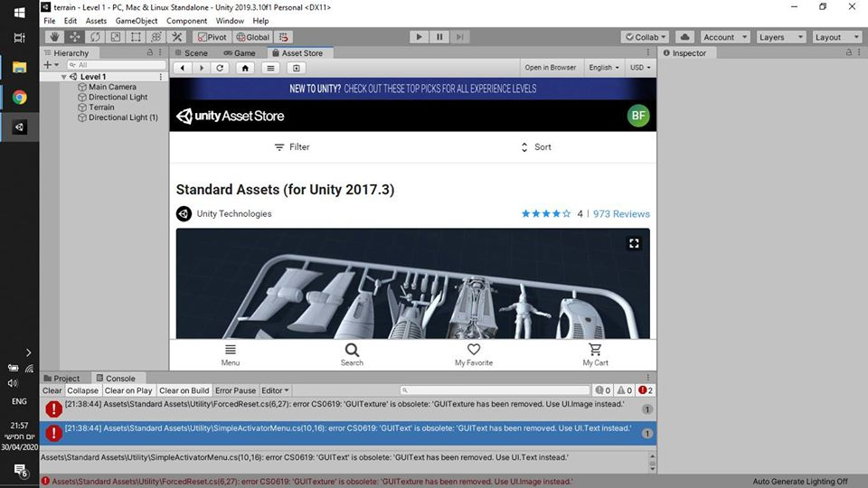
Task: Open the Asset Store bottom Menu
Action: point(231,354)
